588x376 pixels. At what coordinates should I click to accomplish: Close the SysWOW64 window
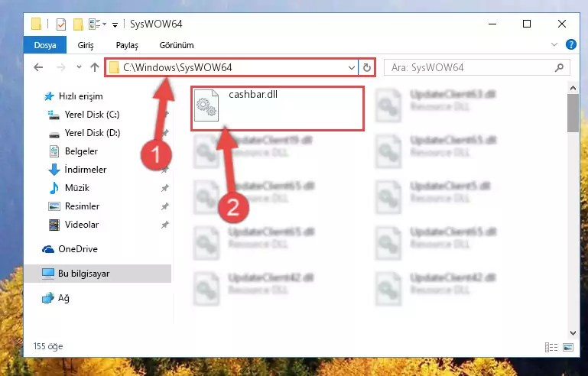(561, 24)
